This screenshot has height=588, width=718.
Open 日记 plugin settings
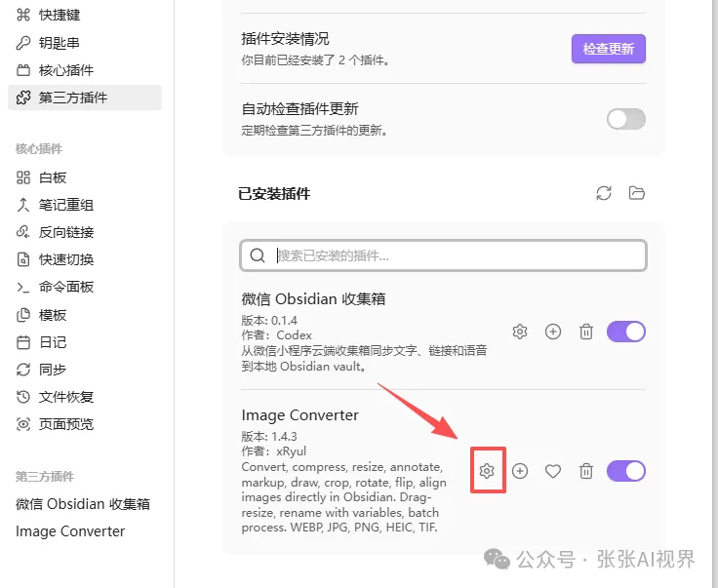click(85, 342)
